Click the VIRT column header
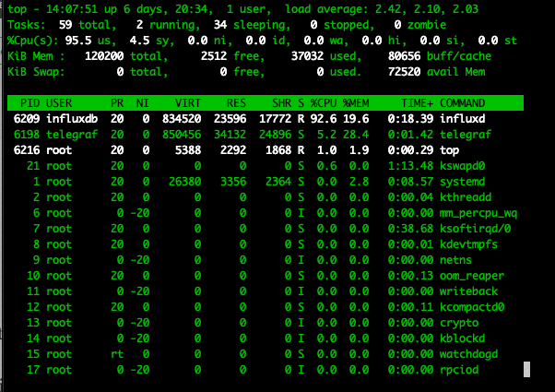This screenshot has width=555, height=392. [187, 103]
